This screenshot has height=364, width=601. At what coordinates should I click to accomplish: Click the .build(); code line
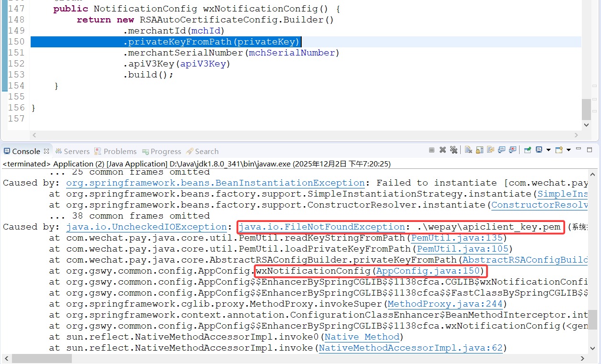pyautogui.click(x=148, y=75)
